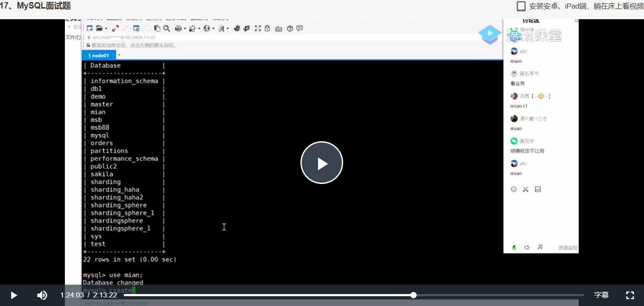Click the font letter A icon
644x306 pixels.
coord(221,29)
